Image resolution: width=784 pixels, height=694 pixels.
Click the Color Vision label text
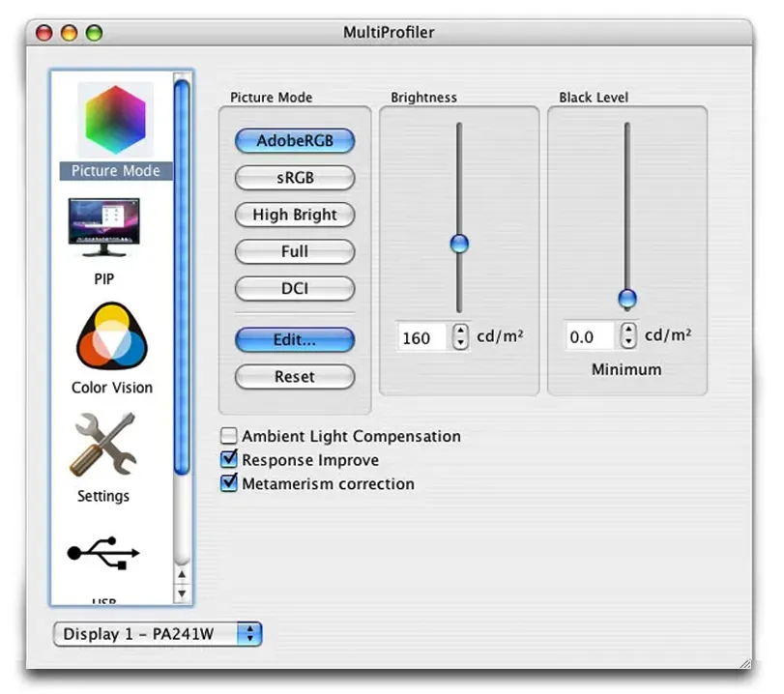point(112,388)
